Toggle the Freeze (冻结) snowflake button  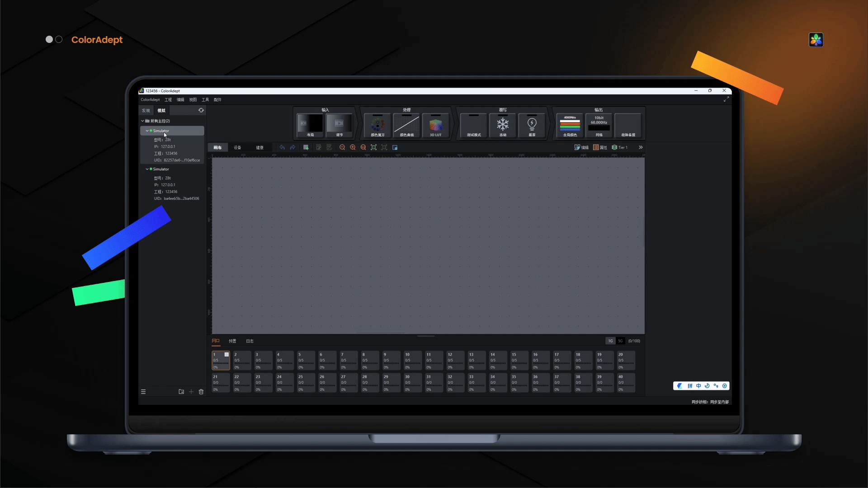[x=503, y=125]
